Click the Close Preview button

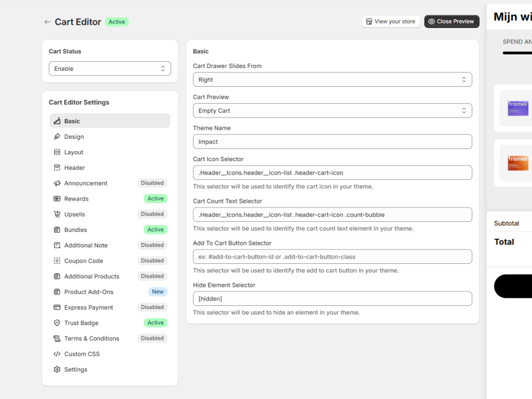(452, 21)
